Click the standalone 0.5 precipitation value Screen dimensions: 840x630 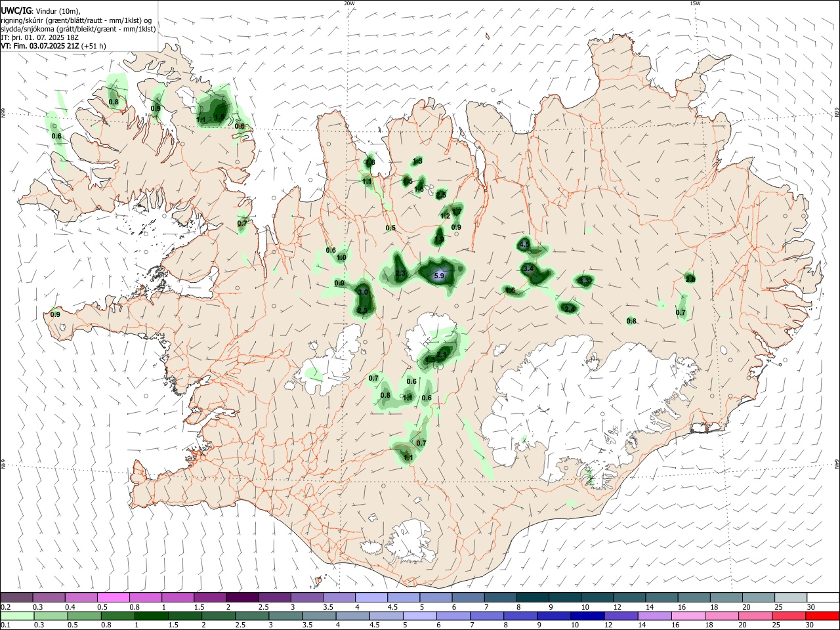point(390,228)
